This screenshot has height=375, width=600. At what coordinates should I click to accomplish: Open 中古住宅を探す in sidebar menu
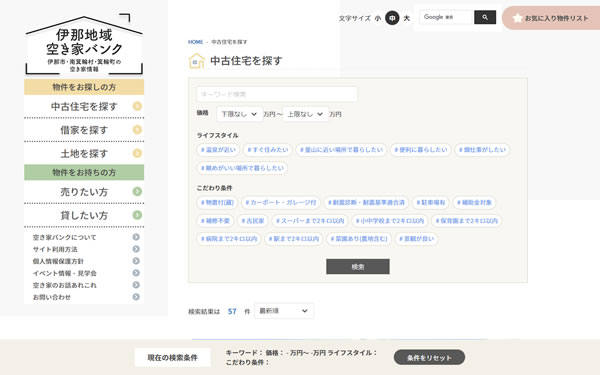(x=84, y=106)
